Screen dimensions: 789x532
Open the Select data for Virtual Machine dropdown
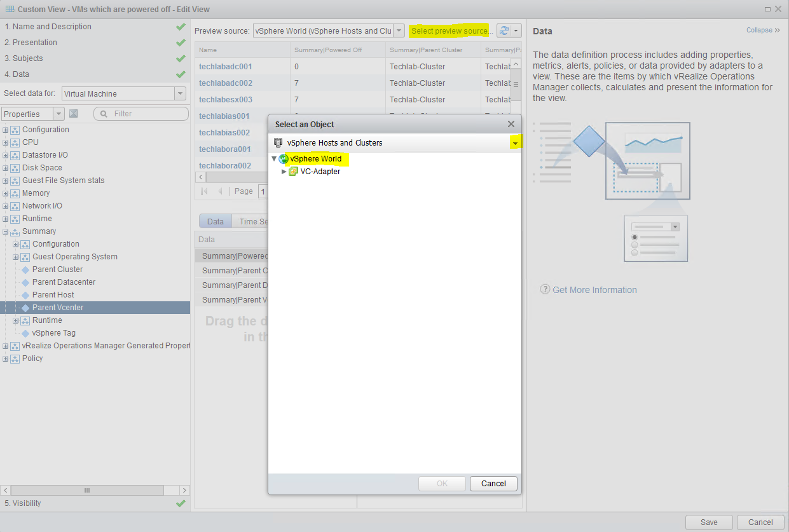pyautogui.click(x=181, y=93)
